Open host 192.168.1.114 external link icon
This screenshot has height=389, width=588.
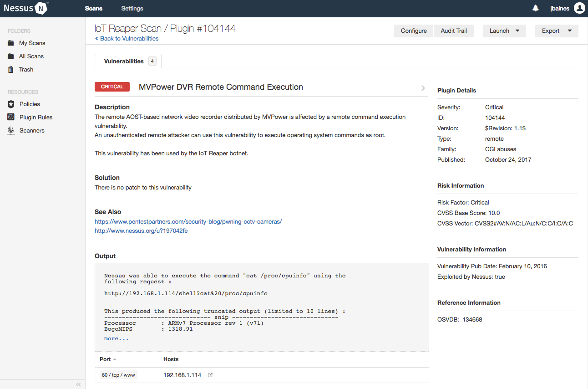click(210, 375)
